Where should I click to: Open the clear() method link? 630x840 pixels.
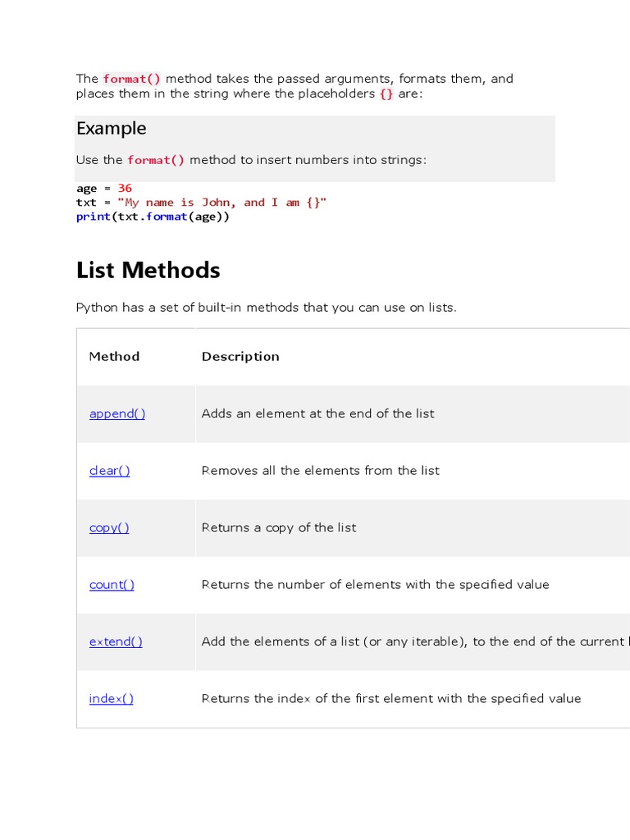click(109, 471)
